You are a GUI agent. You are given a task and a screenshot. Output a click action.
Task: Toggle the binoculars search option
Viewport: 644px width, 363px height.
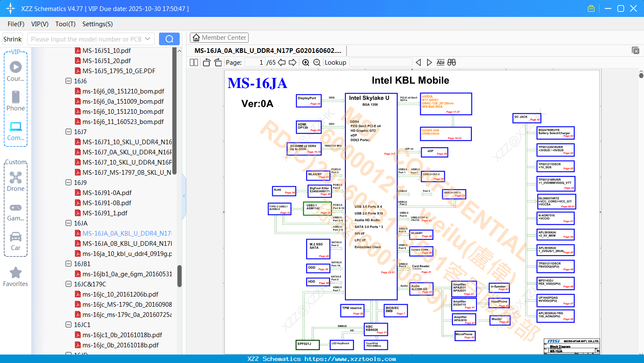(451, 62)
